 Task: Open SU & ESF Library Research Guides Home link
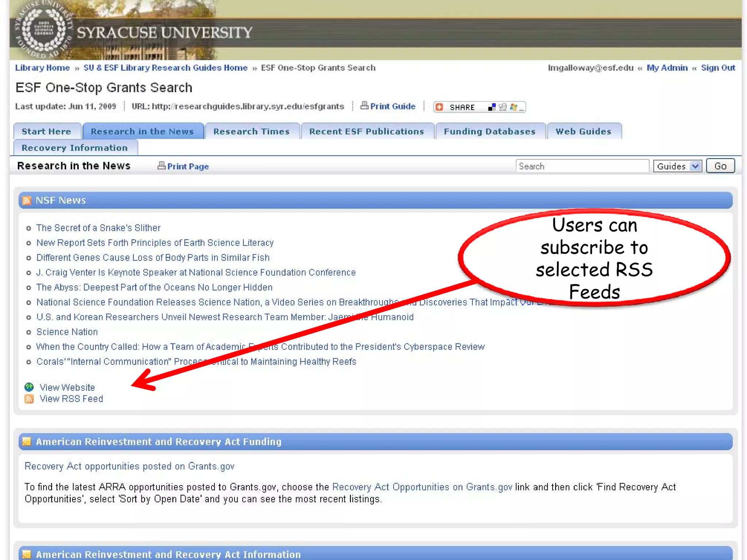point(165,68)
